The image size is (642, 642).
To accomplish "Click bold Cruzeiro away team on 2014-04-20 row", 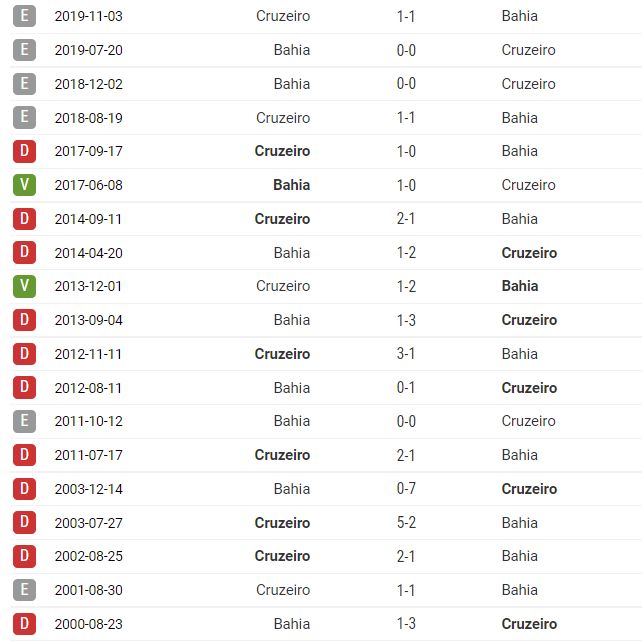I will point(529,253).
